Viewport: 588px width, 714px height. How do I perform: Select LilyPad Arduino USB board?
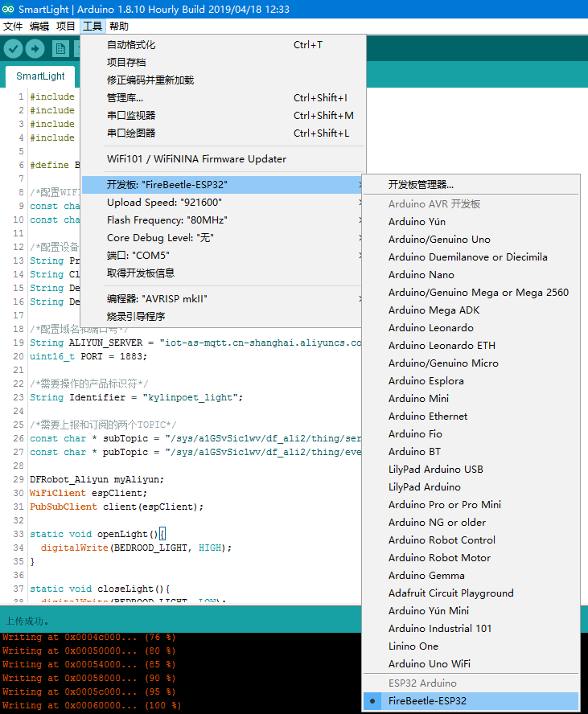pyautogui.click(x=471, y=470)
